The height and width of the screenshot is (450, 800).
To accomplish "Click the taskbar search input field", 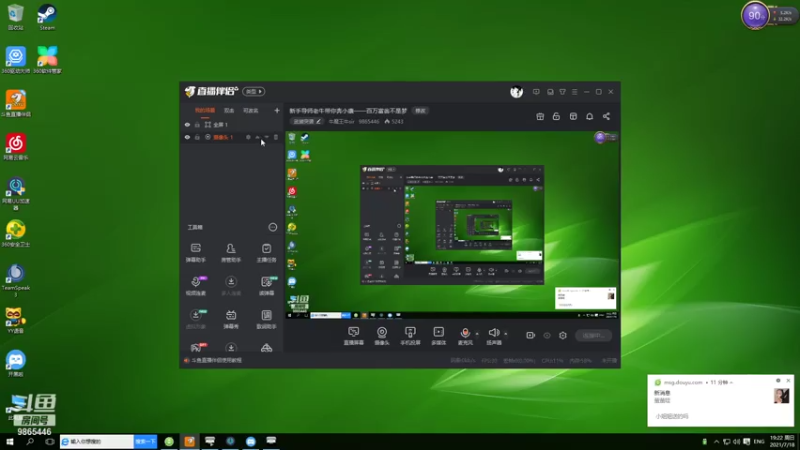I will tap(97, 441).
